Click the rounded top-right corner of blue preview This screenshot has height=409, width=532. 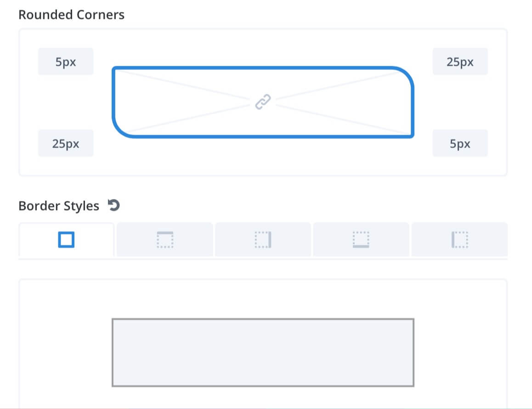pos(404,75)
